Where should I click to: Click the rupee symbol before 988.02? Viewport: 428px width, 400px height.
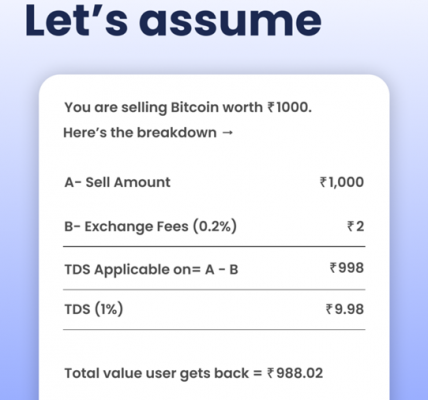pyautogui.click(x=270, y=373)
